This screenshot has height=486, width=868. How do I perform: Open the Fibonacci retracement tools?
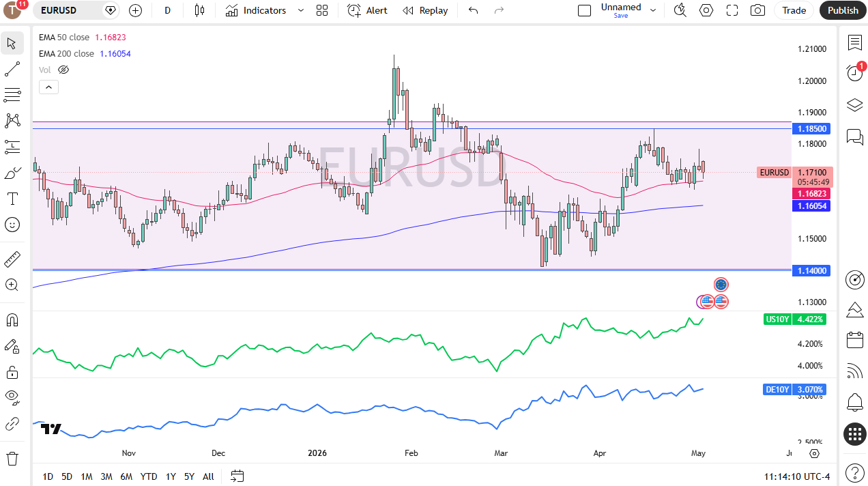(x=12, y=95)
